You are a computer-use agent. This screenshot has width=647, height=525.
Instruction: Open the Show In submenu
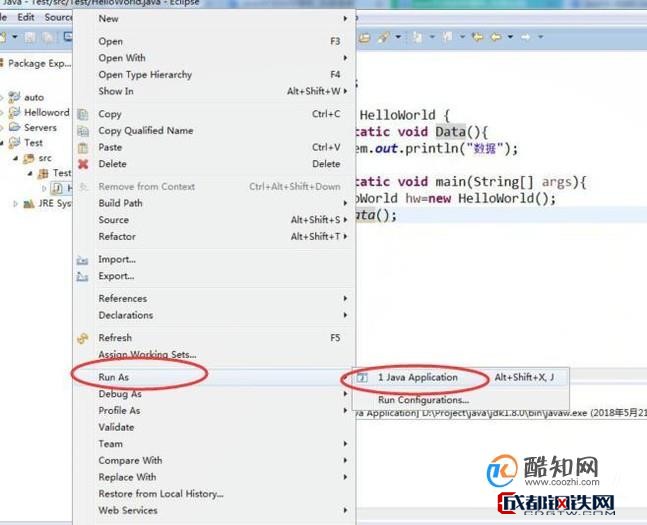point(215,91)
